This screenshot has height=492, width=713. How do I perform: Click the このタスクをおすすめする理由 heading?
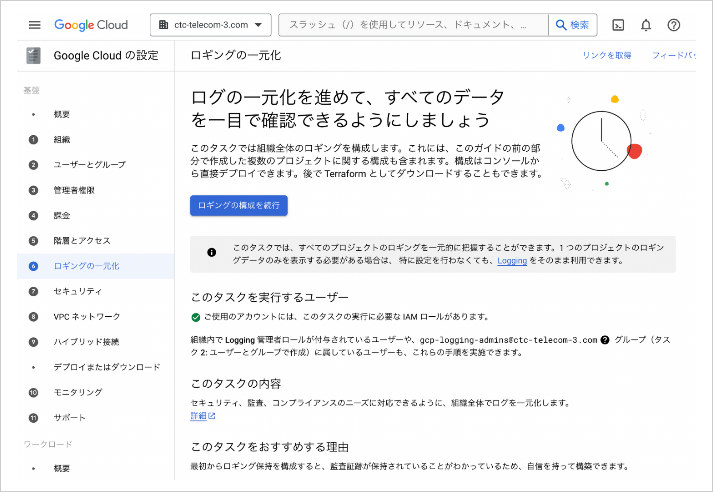(270, 447)
